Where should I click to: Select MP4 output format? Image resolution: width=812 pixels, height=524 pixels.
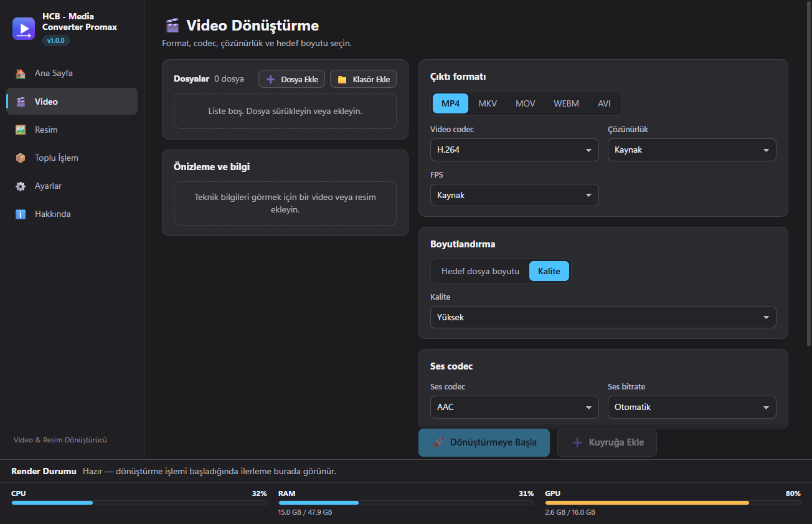(450, 103)
